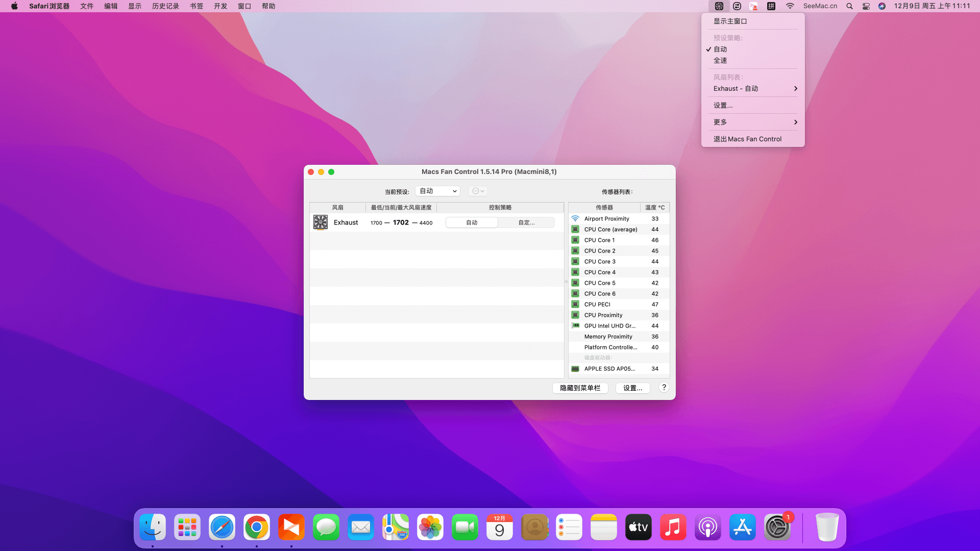Choose 全速 full speed preset in menu
The height and width of the screenshot is (551, 980).
753,61
